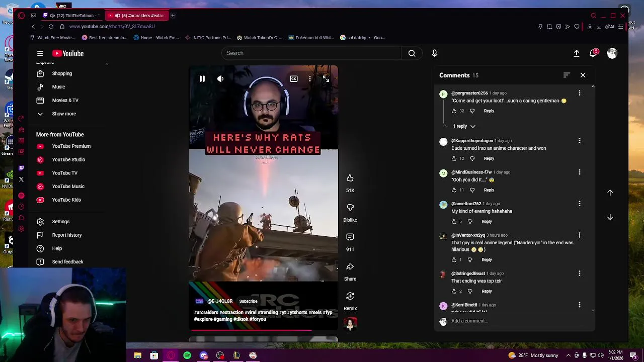Open the sound thumbnail below Remix
The image size is (644, 362).
click(350, 324)
